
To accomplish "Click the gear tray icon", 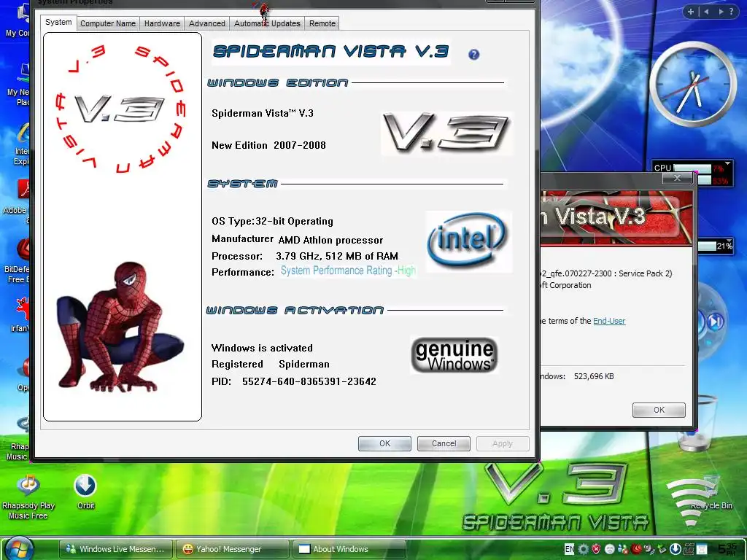I will coord(583,549).
